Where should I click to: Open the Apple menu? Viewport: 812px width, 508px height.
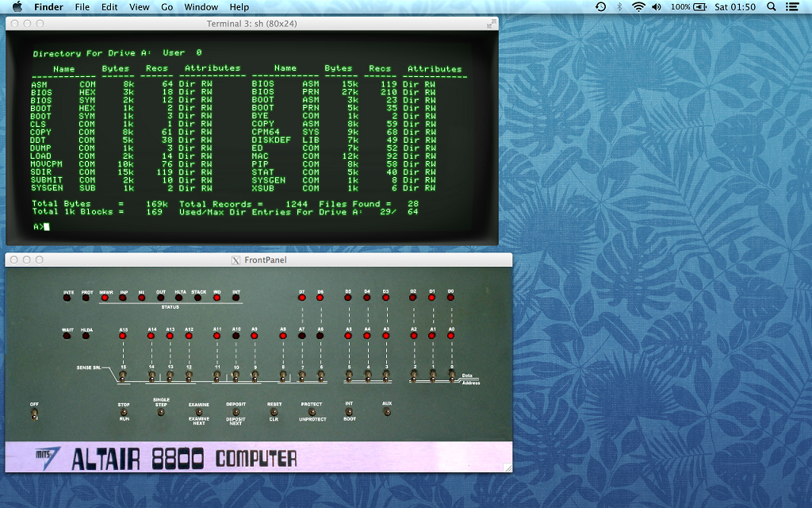(x=17, y=6)
